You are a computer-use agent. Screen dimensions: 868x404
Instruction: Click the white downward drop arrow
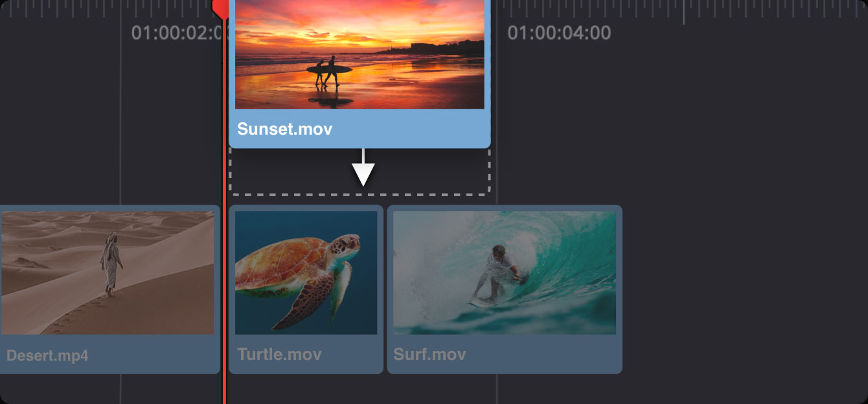point(363,170)
